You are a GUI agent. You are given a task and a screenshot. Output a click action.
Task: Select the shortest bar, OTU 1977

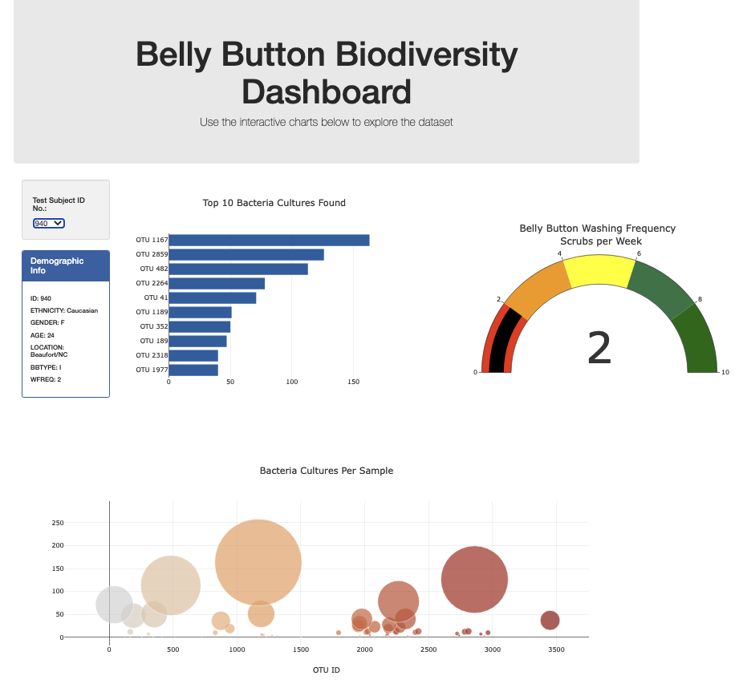click(193, 369)
